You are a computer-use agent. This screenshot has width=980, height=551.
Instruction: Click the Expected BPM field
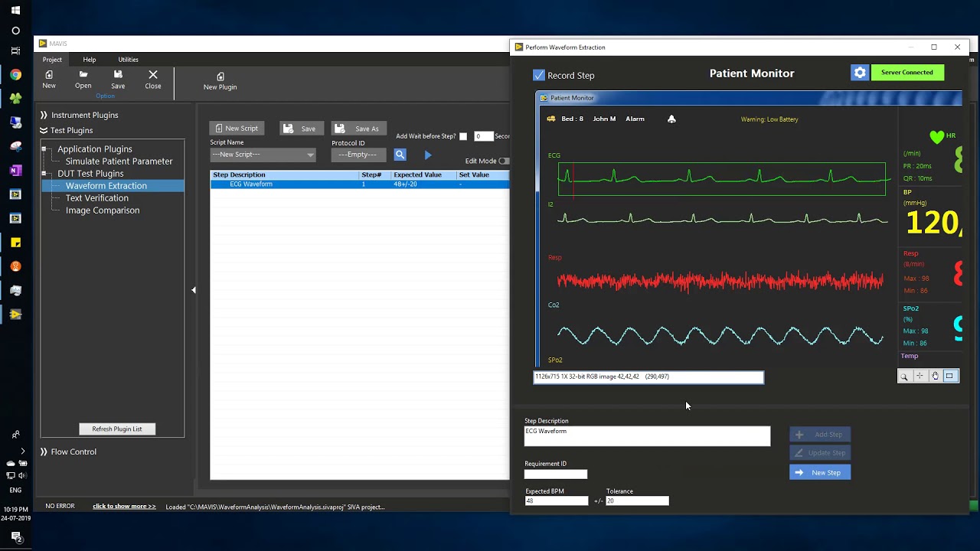click(557, 501)
